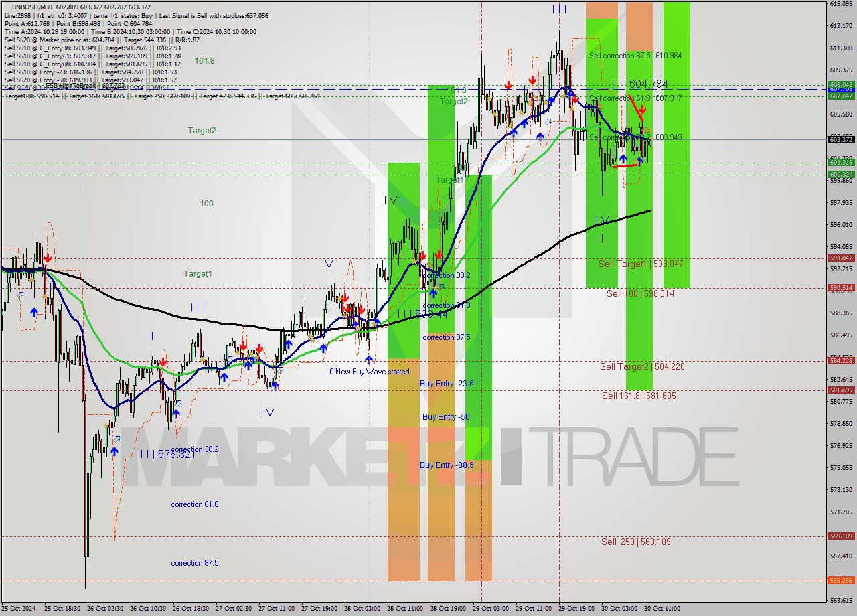This screenshot has width=857, height=616.
Task: Click the 'Sell %10 @ Entry -23: 616.136' line
Action: 90,72
